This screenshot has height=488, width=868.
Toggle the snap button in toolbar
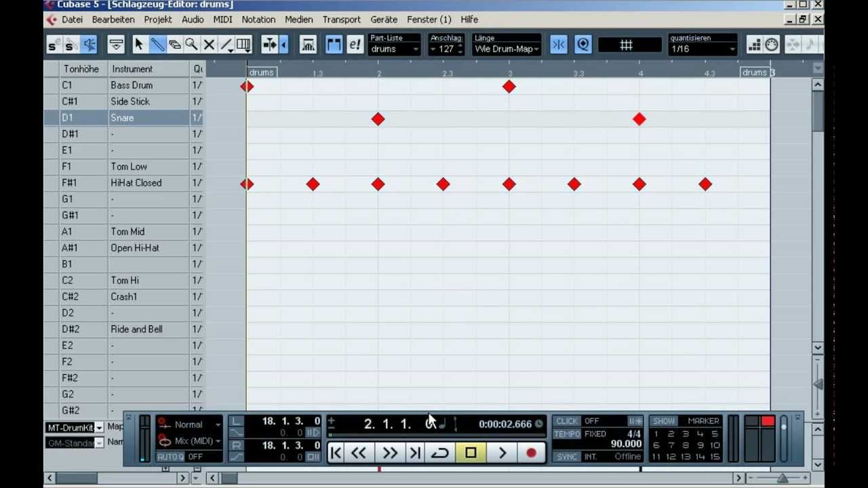(559, 45)
